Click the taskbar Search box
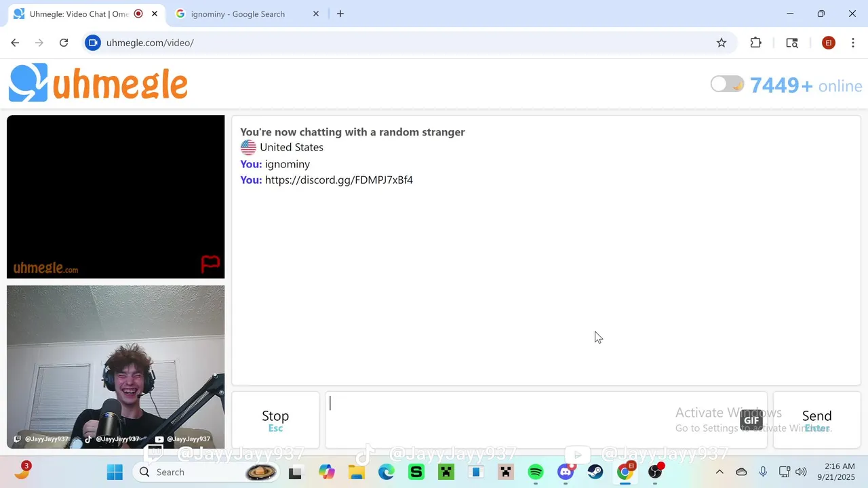This screenshot has width=868, height=488. coord(206,472)
